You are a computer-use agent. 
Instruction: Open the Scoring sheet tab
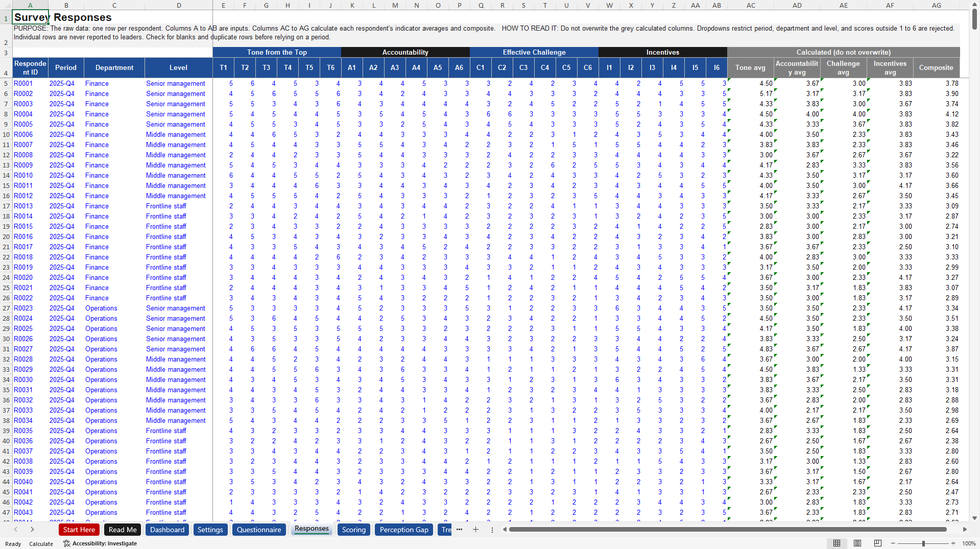(354, 530)
